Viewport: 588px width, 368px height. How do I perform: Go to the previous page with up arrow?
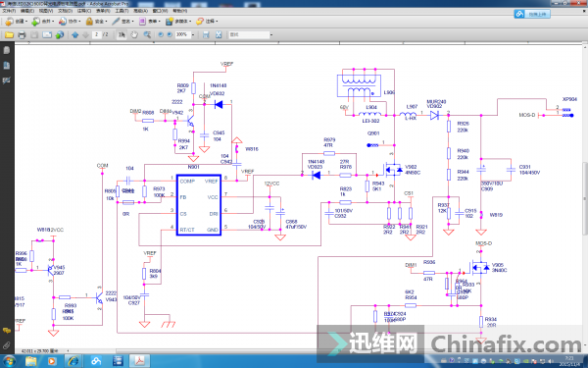point(75,34)
